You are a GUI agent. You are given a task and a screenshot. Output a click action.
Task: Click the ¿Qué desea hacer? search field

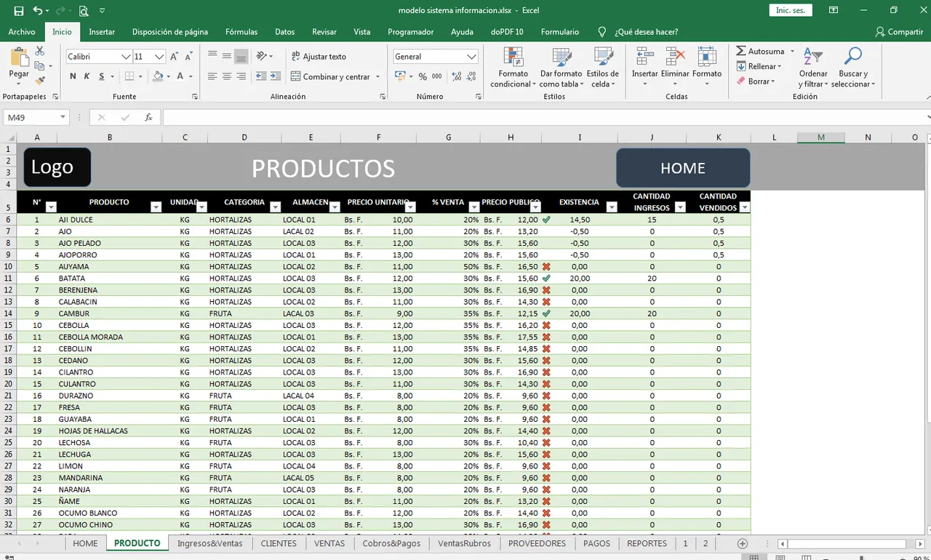[x=646, y=32]
